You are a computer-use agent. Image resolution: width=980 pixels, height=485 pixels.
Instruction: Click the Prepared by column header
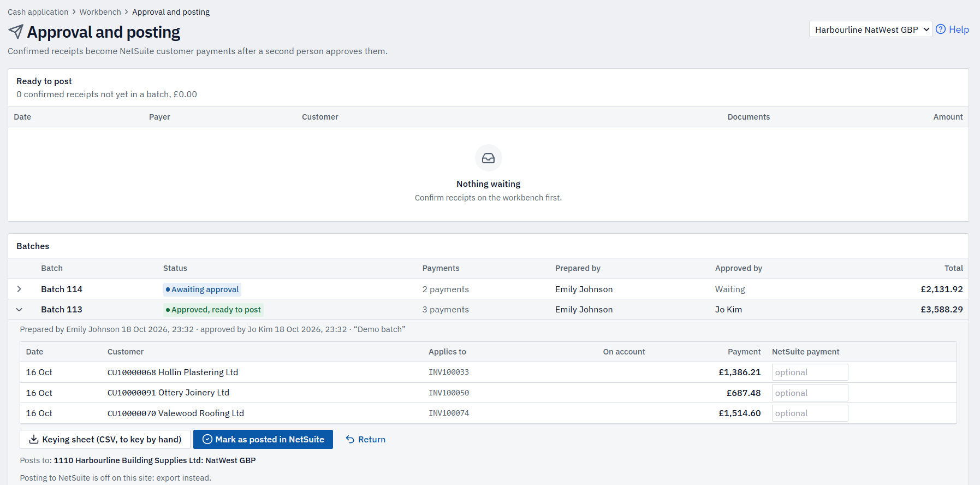tap(578, 268)
